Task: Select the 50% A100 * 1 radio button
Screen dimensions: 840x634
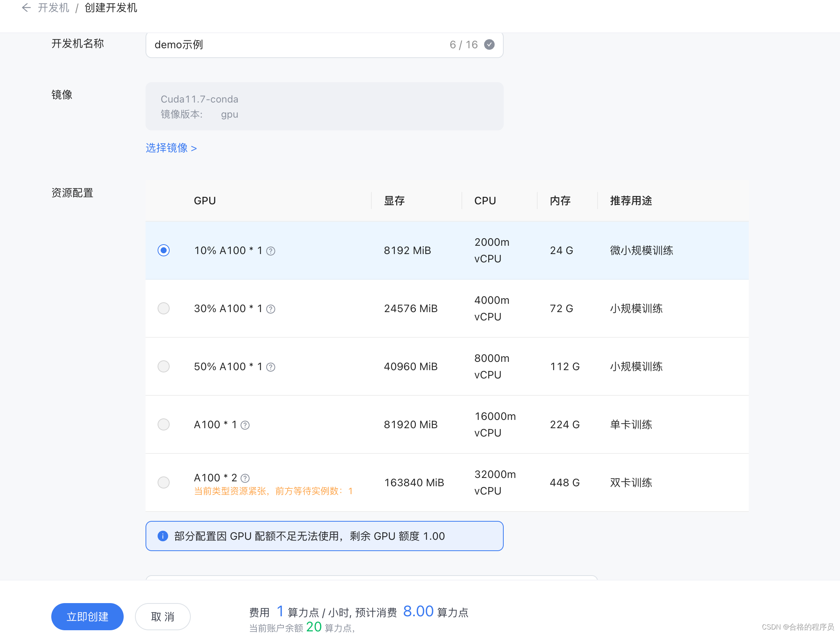Action: [164, 366]
